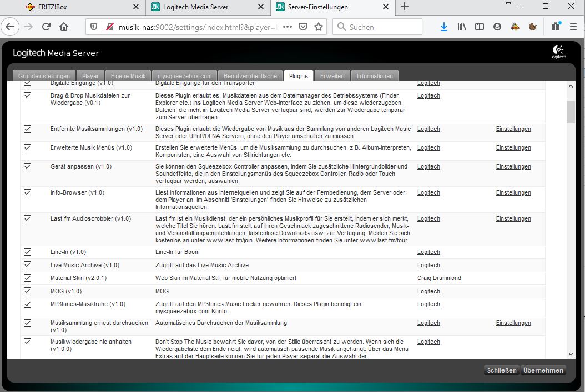Open the mysqueezebox.com tab
The image size is (585, 392).
click(185, 75)
